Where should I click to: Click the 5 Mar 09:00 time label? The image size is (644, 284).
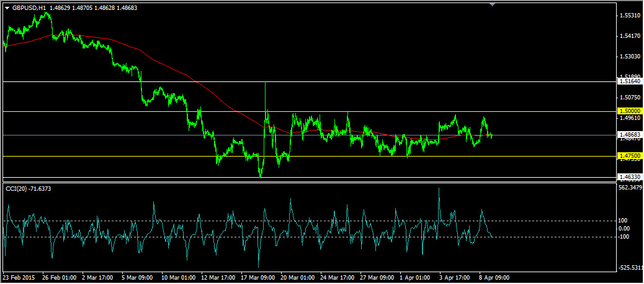pyautogui.click(x=136, y=277)
